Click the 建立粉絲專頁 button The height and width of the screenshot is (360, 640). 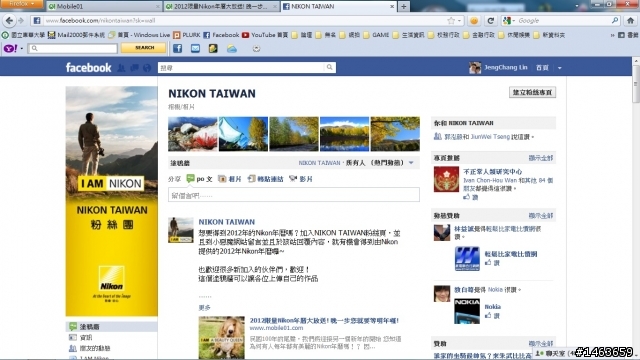532,92
